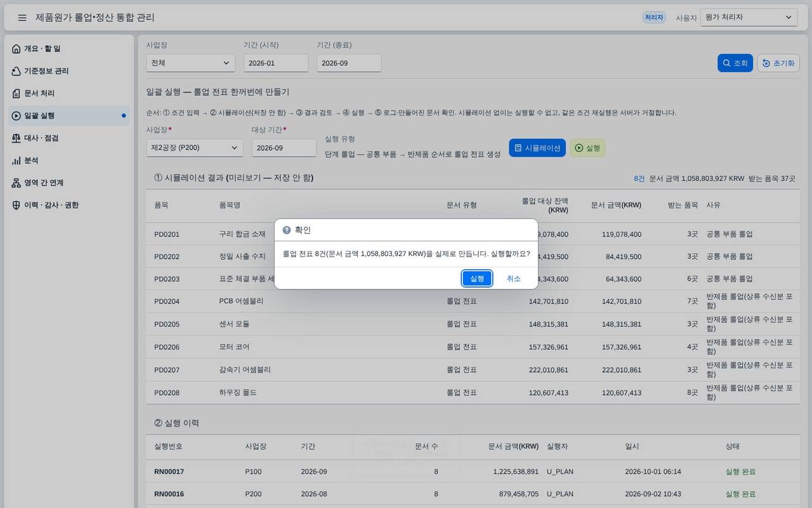Open the 사업장 전체 filter dropdown
Image resolution: width=812 pixels, height=508 pixels.
pos(190,63)
